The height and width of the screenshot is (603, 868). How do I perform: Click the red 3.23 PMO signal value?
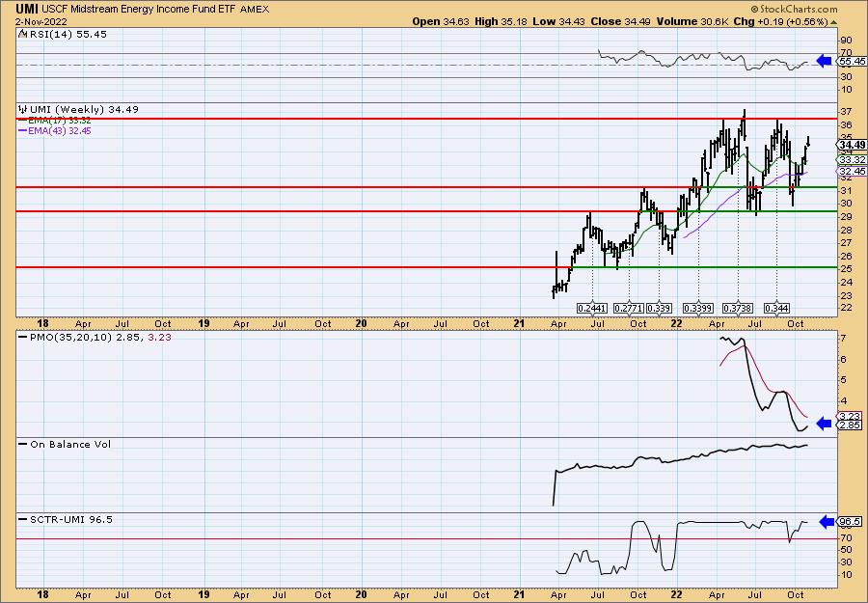point(160,337)
